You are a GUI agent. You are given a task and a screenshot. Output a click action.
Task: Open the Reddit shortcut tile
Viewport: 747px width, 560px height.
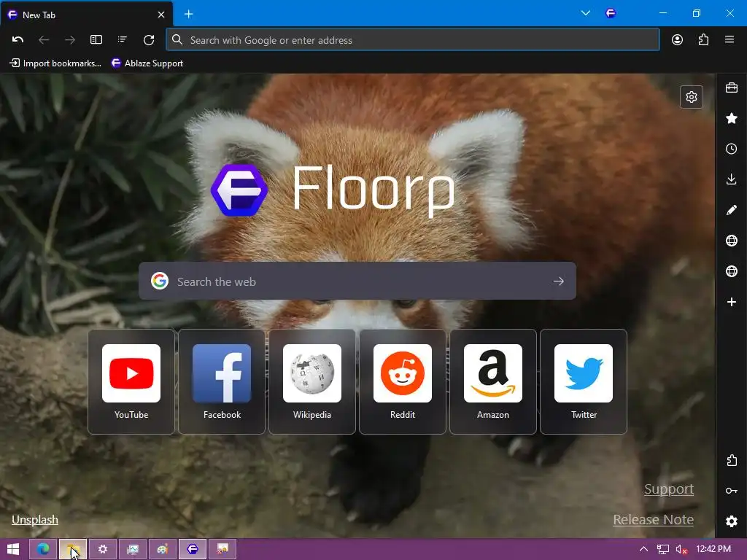pos(403,382)
